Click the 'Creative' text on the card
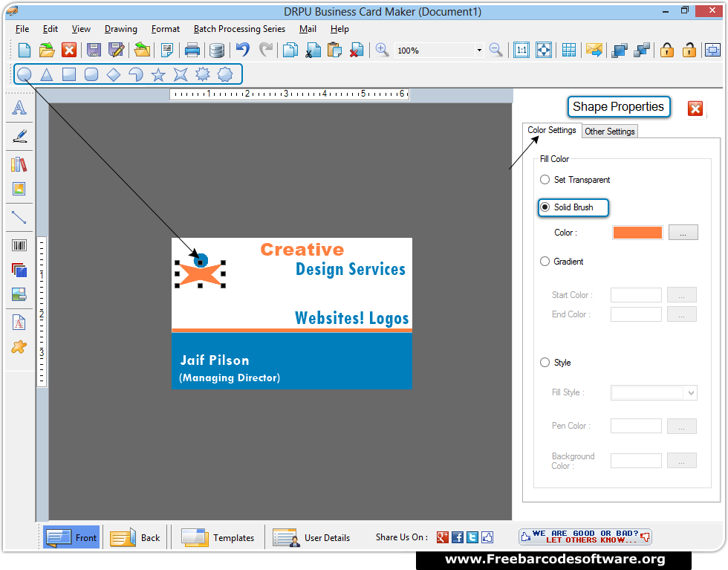 point(302,250)
